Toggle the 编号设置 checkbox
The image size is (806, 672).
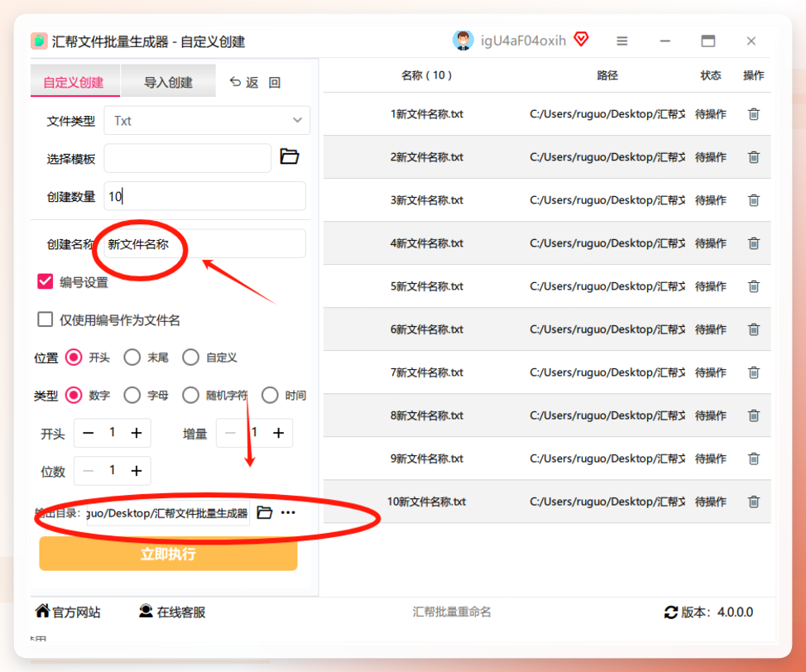point(46,281)
